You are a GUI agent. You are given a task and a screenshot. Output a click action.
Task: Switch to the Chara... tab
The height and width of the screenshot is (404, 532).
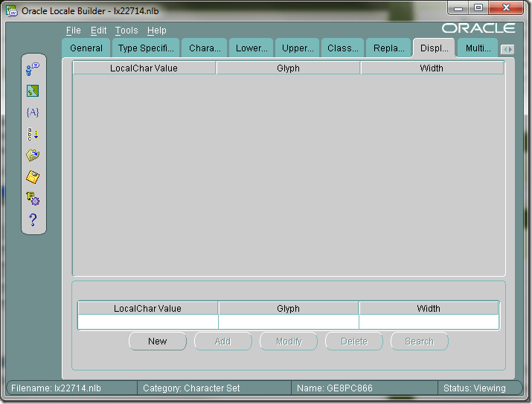[x=205, y=48]
